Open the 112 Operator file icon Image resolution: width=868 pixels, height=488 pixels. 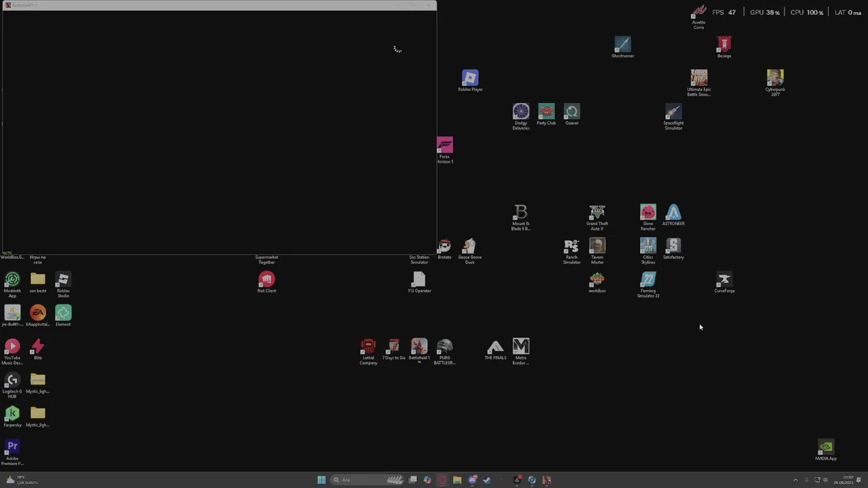click(419, 283)
